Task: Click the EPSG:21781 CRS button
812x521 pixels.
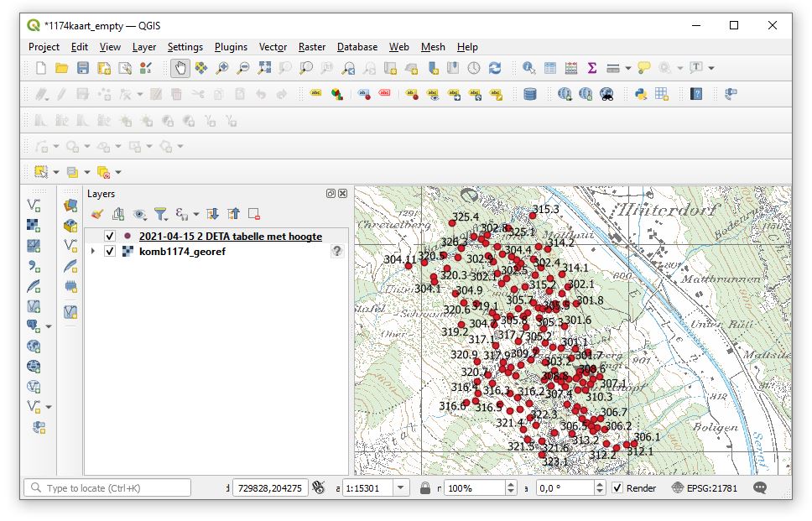Action: [705, 488]
